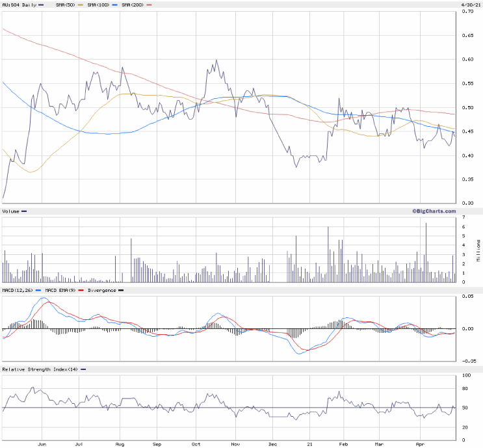This screenshot has height=448, width=483.
Task: Click the AU:SO4 Daily ticker label
Action: click(20, 5)
